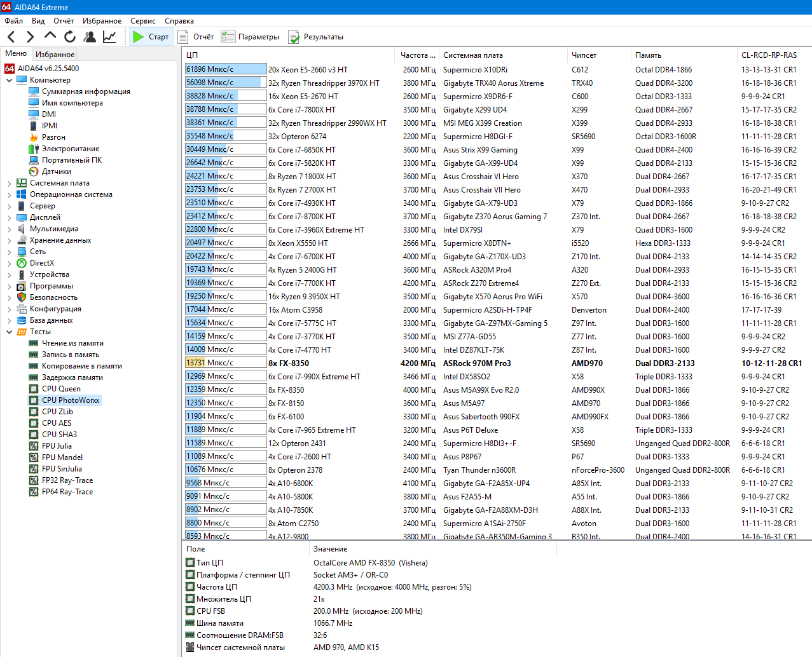This screenshot has height=657, width=812.
Task: Open the CPU Queen test icon
Action: click(x=34, y=389)
